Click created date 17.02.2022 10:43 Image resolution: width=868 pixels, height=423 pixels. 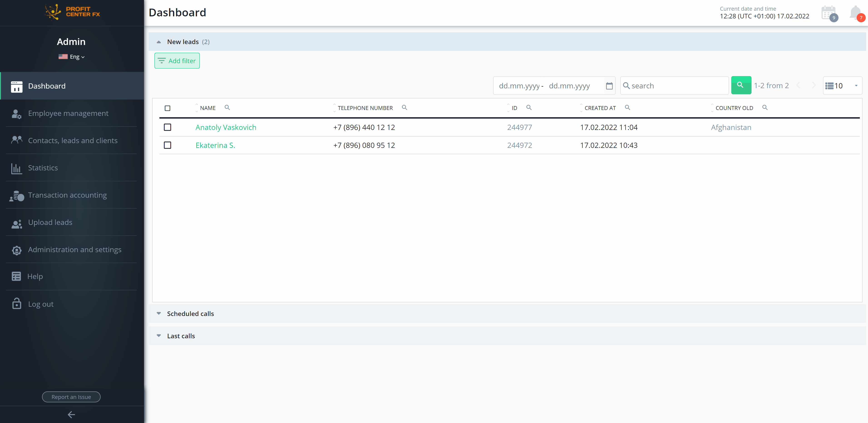(x=609, y=145)
